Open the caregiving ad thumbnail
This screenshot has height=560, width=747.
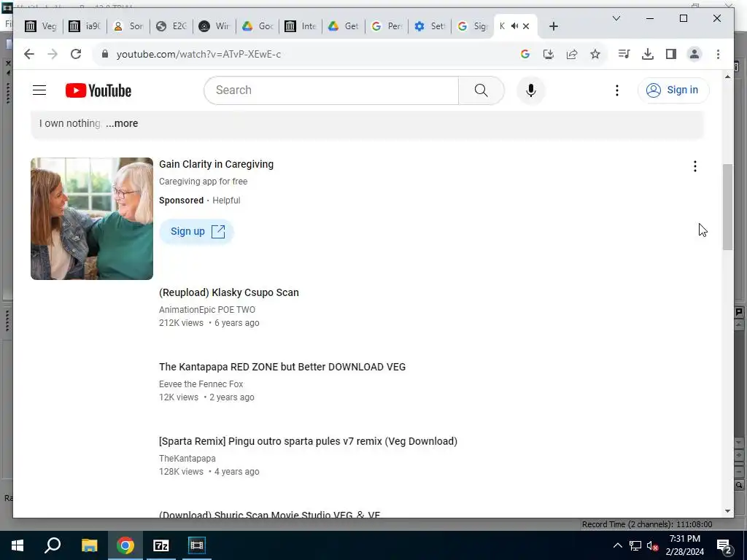[92, 219]
